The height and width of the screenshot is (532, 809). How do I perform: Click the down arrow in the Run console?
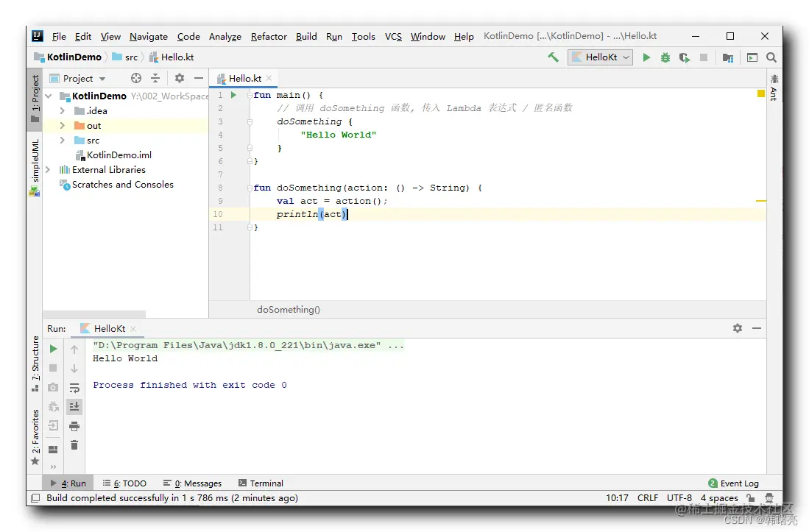tap(74, 369)
